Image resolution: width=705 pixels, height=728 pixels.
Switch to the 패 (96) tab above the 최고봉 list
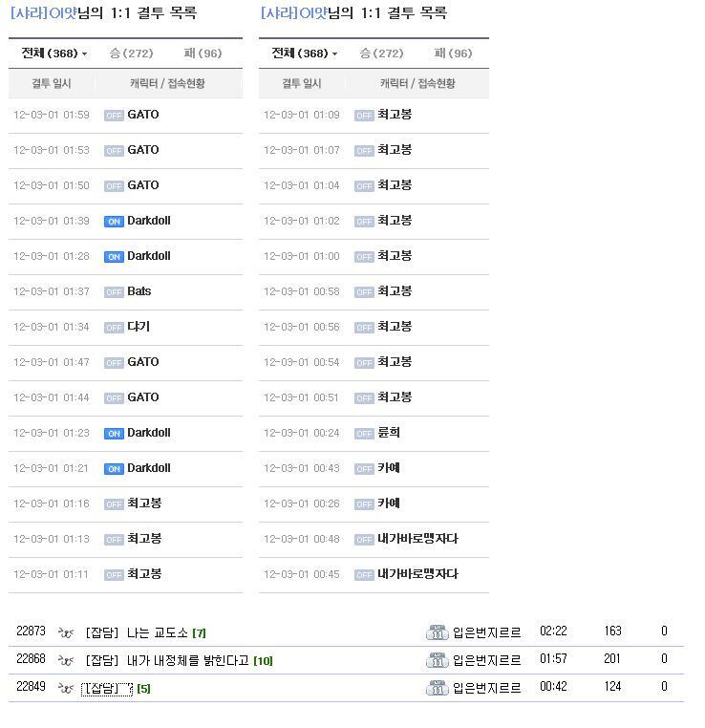click(x=453, y=54)
